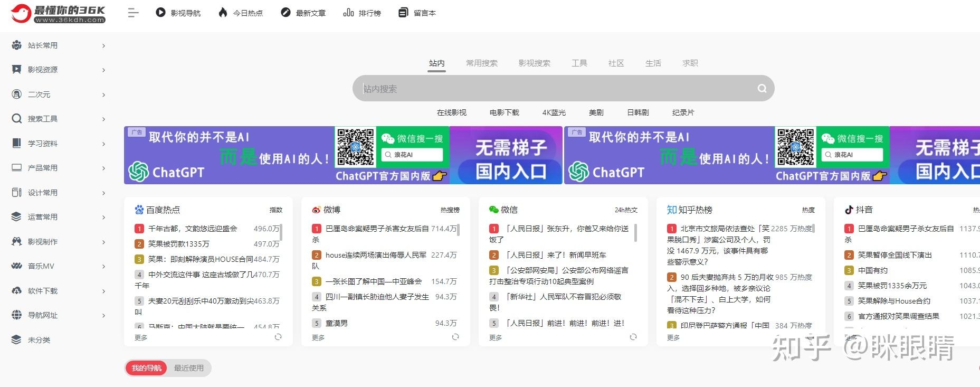Open 童漠男 entry in 微博 list
980x387 pixels.
pos(337,323)
